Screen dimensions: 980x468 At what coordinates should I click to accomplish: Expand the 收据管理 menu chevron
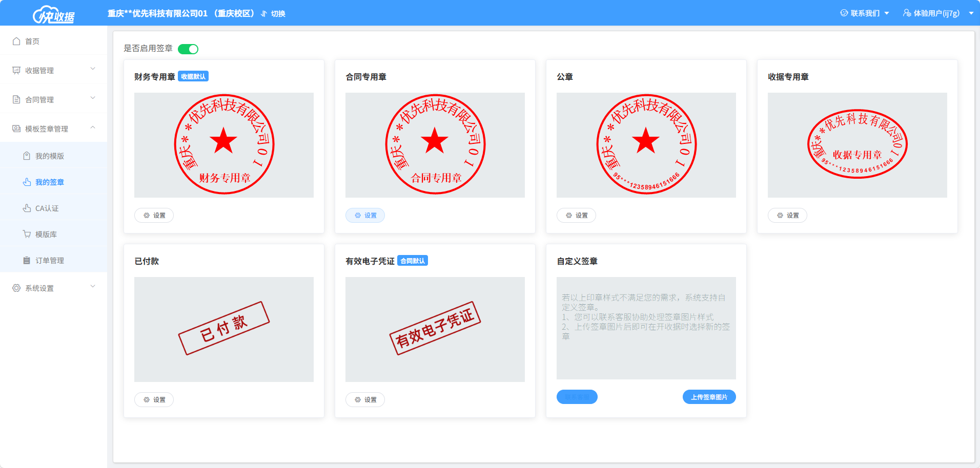(93, 69)
